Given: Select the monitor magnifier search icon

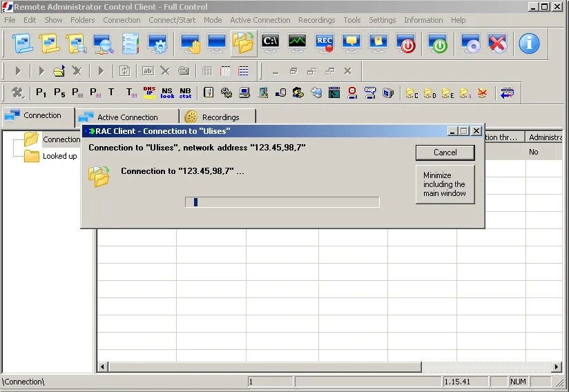Looking at the screenshot, I should pos(104,43).
